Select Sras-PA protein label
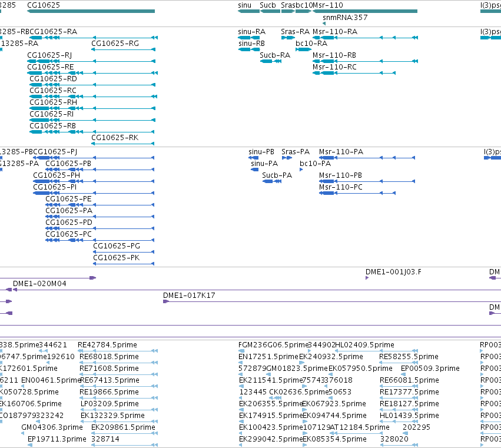The height and width of the screenshot is (448, 501). coord(296,152)
